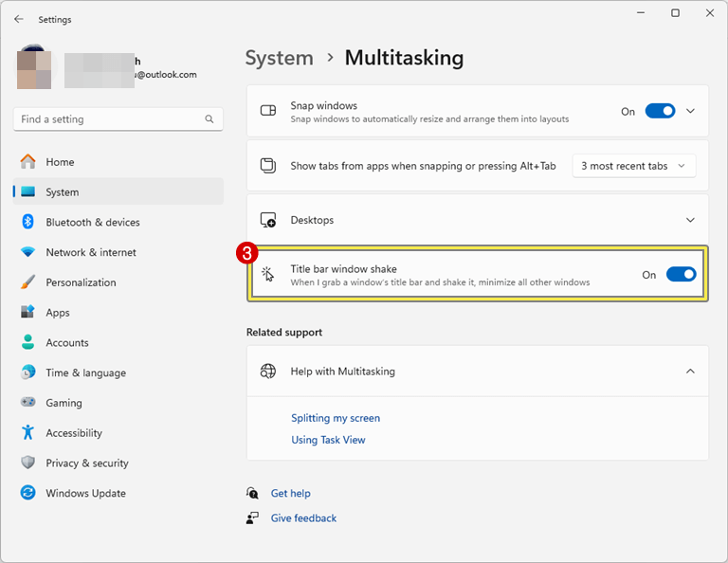The image size is (728, 563).
Task: Click the Personalization paintbrush icon
Action: pos(27,282)
